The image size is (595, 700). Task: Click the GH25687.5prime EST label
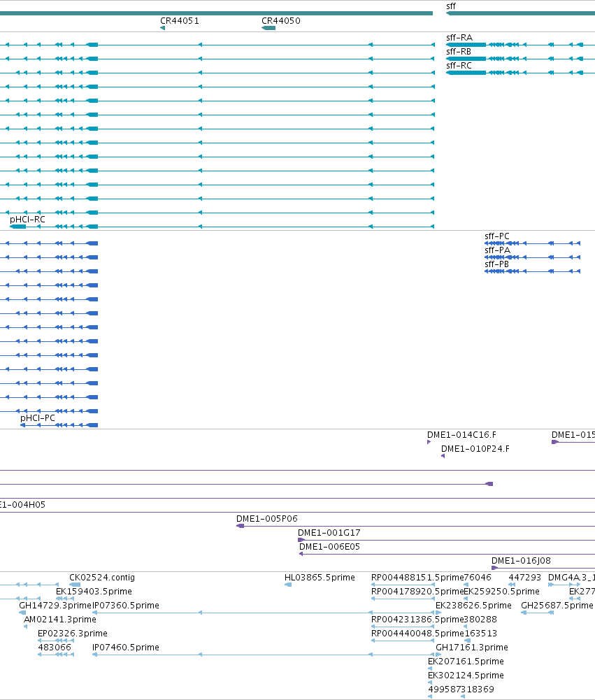[557, 606]
